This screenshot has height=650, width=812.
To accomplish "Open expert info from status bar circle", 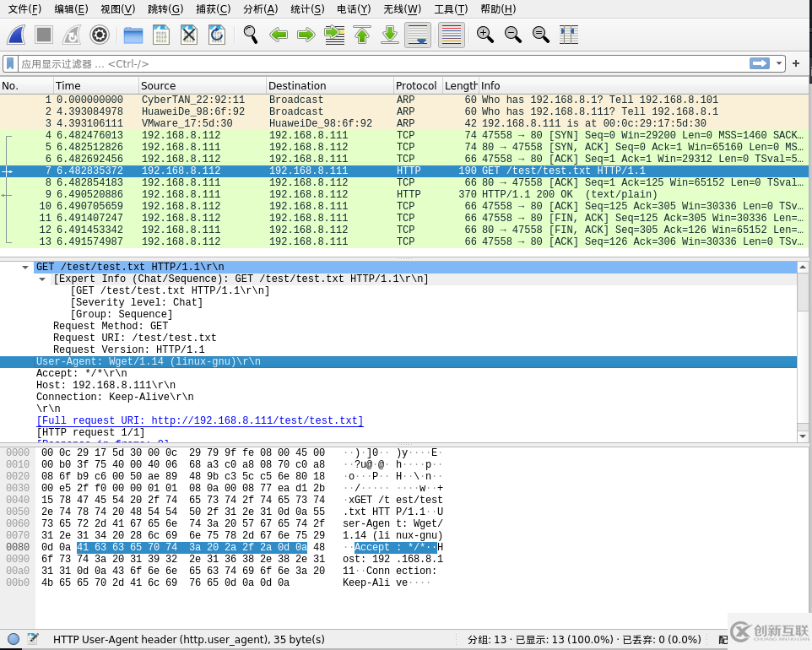I will [14, 639].
